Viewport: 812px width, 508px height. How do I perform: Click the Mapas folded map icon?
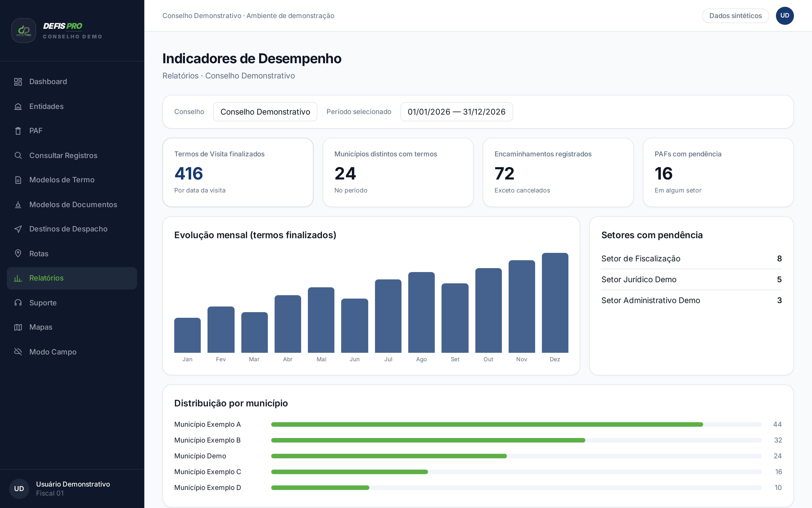point(18,327)
